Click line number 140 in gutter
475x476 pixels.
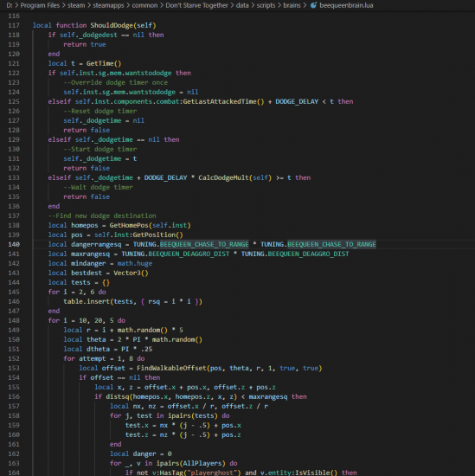pyautogui.click(x=14, y=244)
